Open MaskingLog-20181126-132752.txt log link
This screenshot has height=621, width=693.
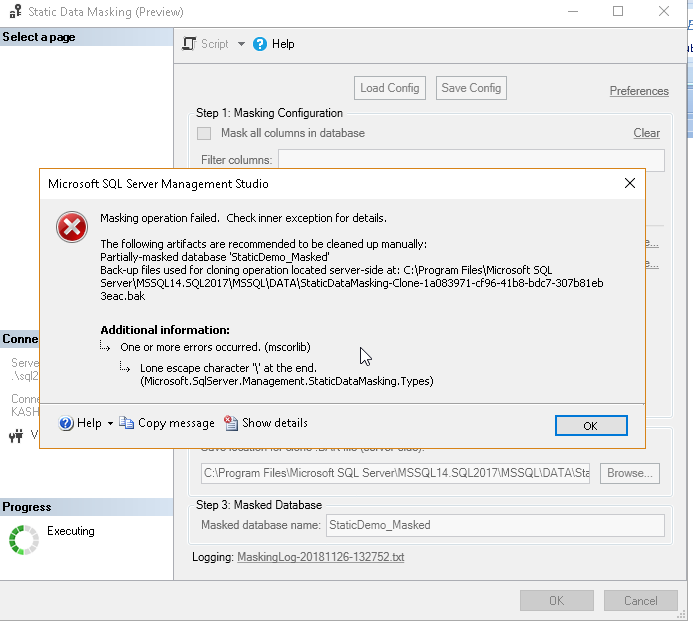320,557
